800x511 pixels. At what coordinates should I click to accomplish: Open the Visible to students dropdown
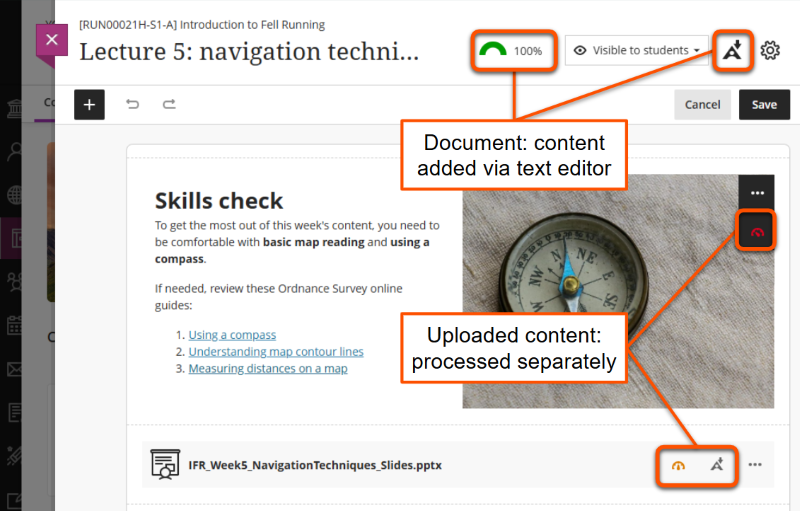click(636, 50)
